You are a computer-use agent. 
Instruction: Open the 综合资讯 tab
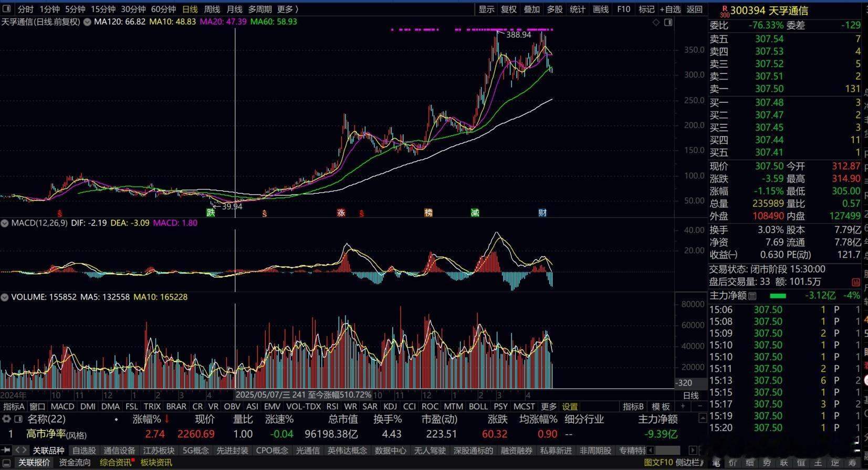pyautogui.click(x=115, y=463)
